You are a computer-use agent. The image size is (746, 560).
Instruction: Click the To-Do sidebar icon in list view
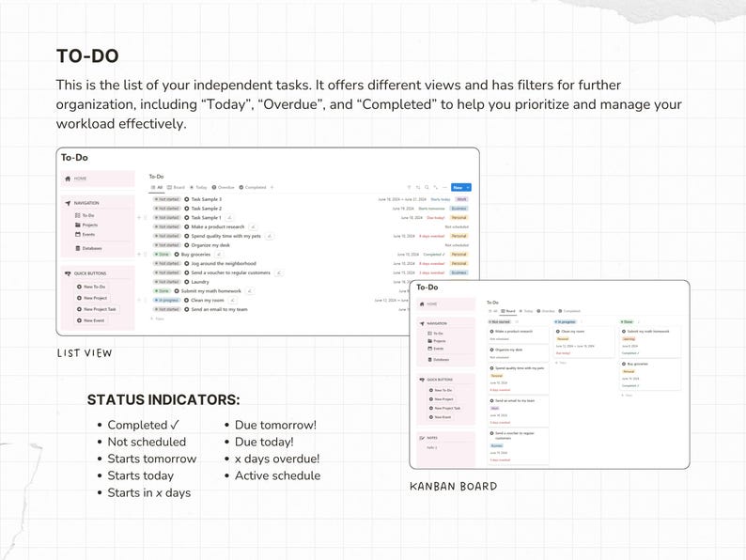coord(78,215)
